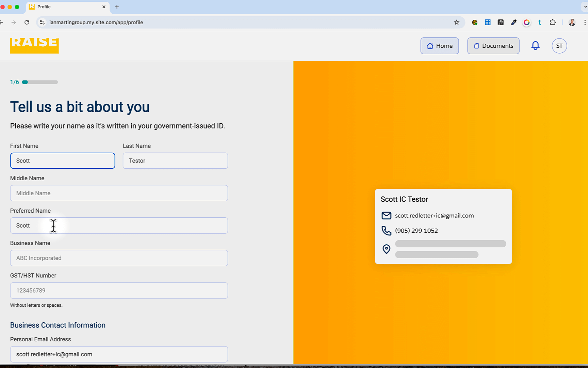
Task: Edit the Last Name field
Action: (175, 161)
